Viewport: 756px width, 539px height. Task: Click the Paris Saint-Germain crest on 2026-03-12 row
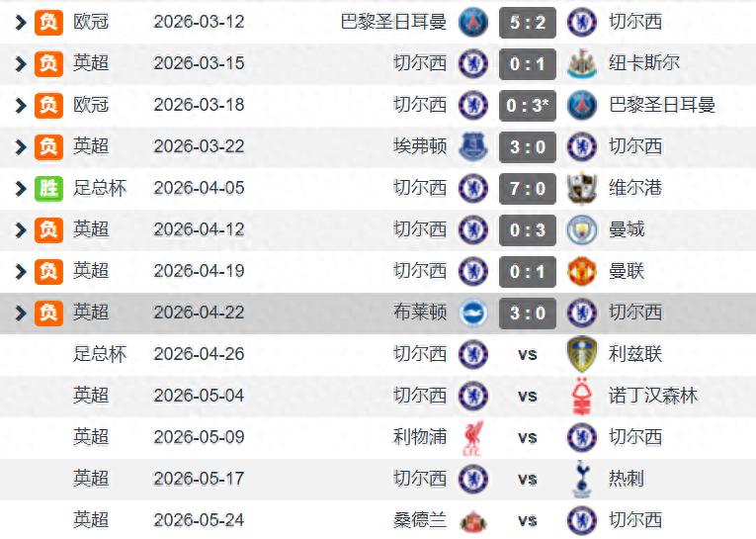(x=473, y=21)
